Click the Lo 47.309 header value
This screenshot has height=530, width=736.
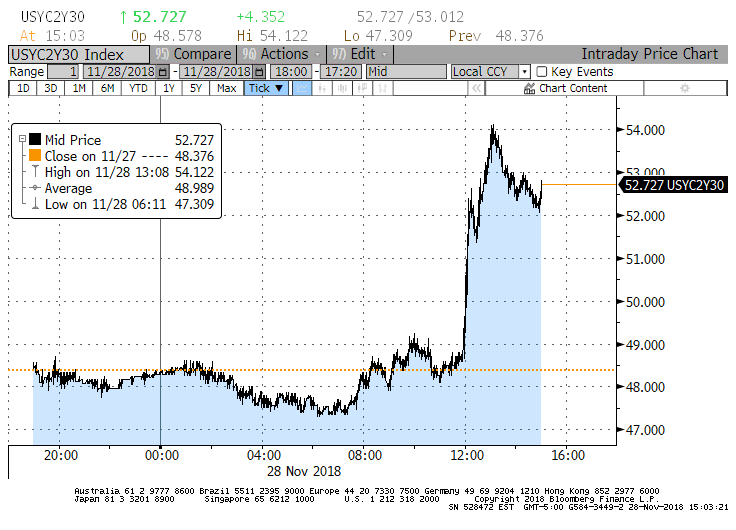coord(378,36)
